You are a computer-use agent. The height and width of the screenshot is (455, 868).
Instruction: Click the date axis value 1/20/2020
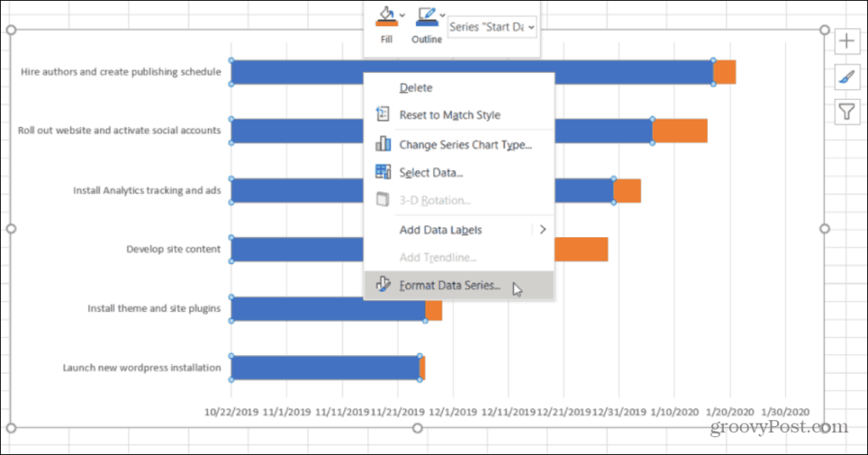click(730, 412)
